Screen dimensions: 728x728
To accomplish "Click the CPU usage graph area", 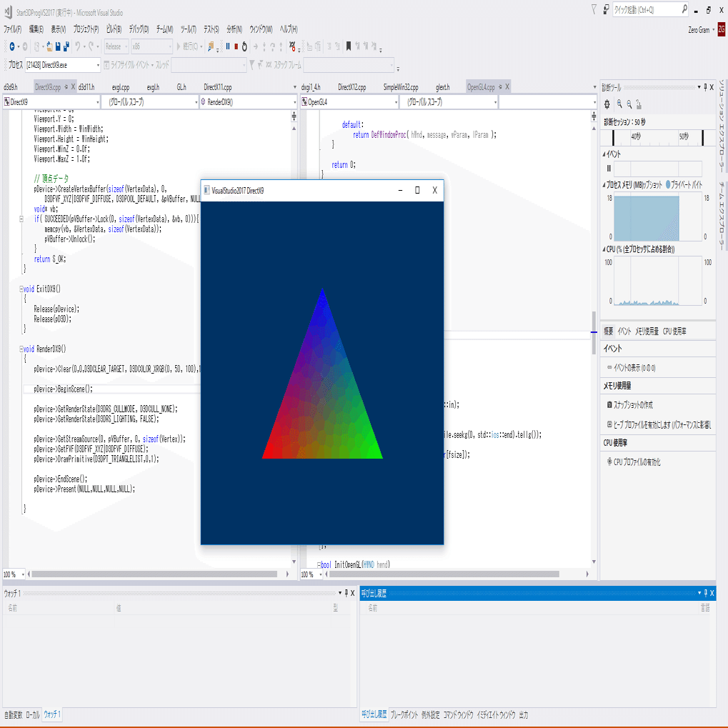I will point(657,280).
